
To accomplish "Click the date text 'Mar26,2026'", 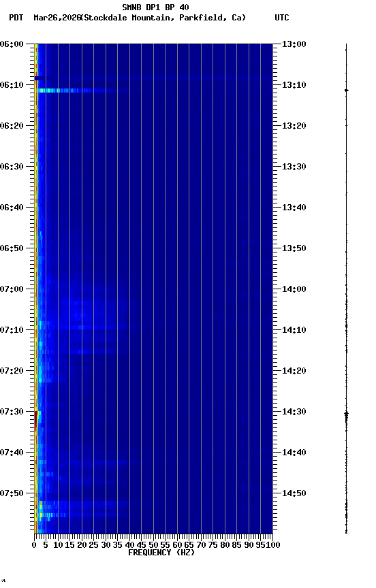I will coord(57,18).
